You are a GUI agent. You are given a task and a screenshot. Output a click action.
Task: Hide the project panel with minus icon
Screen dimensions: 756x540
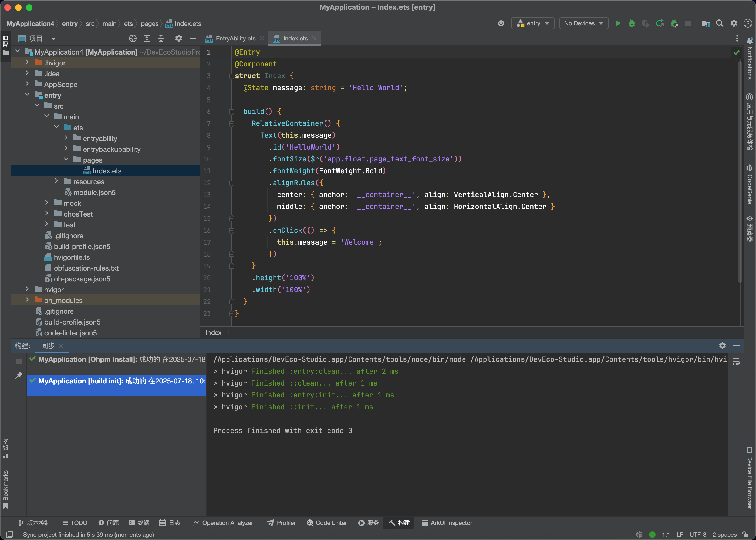[x=193, y=39]
